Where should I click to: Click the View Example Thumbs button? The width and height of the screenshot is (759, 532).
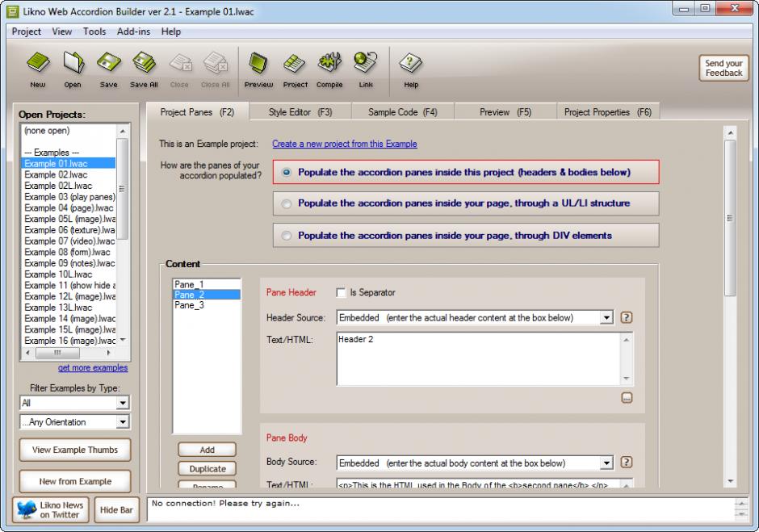coord(75,450)
